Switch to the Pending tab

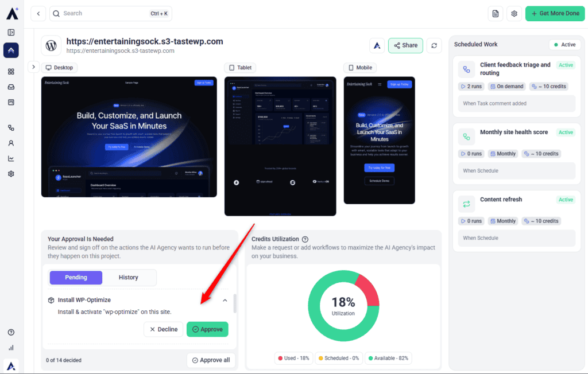pos(76,278)
